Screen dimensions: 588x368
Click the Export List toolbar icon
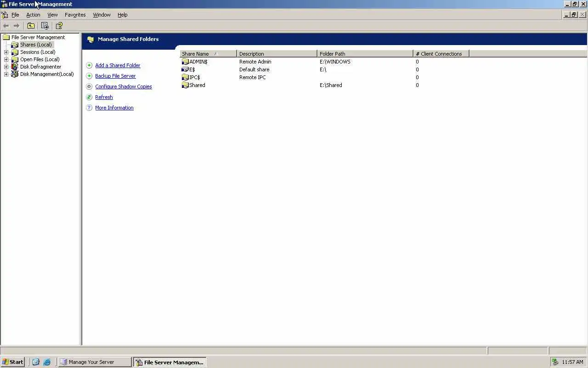(45, 26)
